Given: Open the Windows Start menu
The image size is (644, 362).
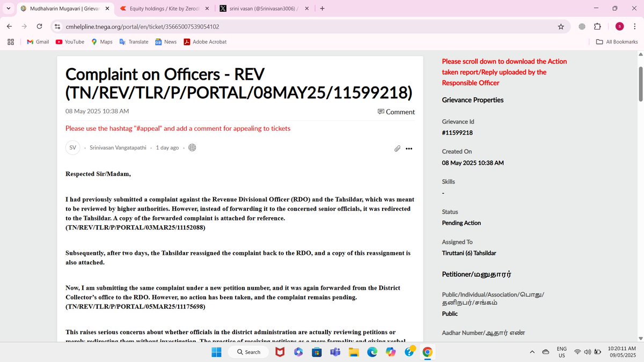Looking at the screenshot, I should (216, 352).
